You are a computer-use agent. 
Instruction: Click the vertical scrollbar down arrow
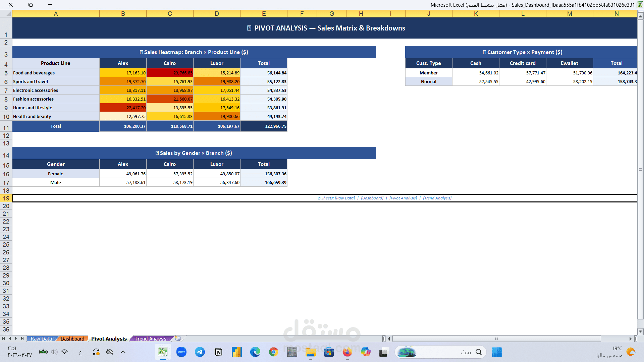(x=640, y=331)
